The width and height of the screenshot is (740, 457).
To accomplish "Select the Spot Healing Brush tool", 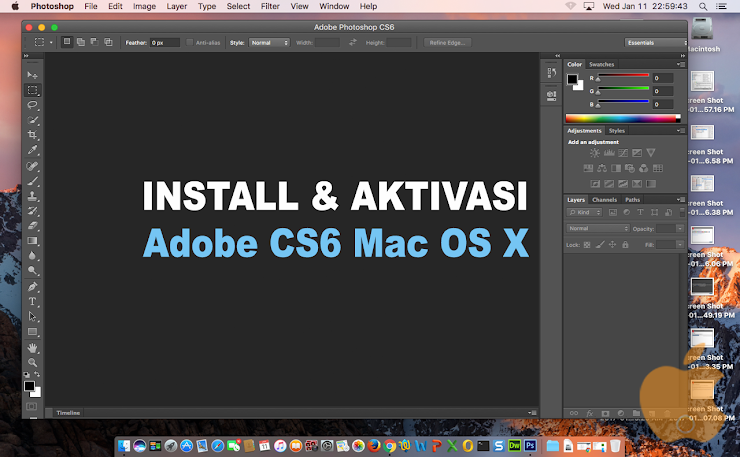I will [32, 166].
